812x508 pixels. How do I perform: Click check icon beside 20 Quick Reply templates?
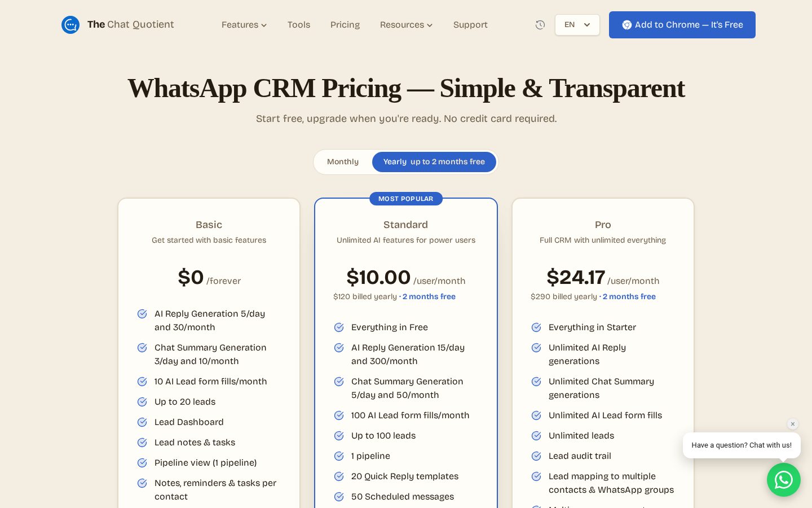[x=339, y=476]
